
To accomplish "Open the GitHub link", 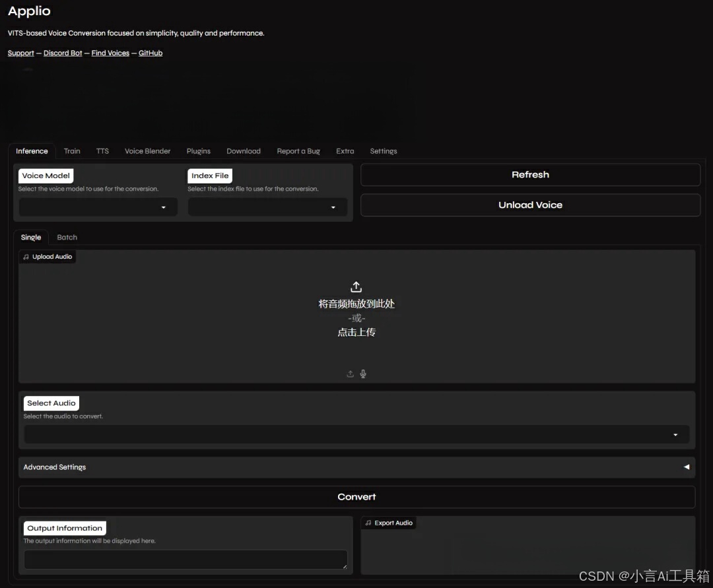I will 151,53.
